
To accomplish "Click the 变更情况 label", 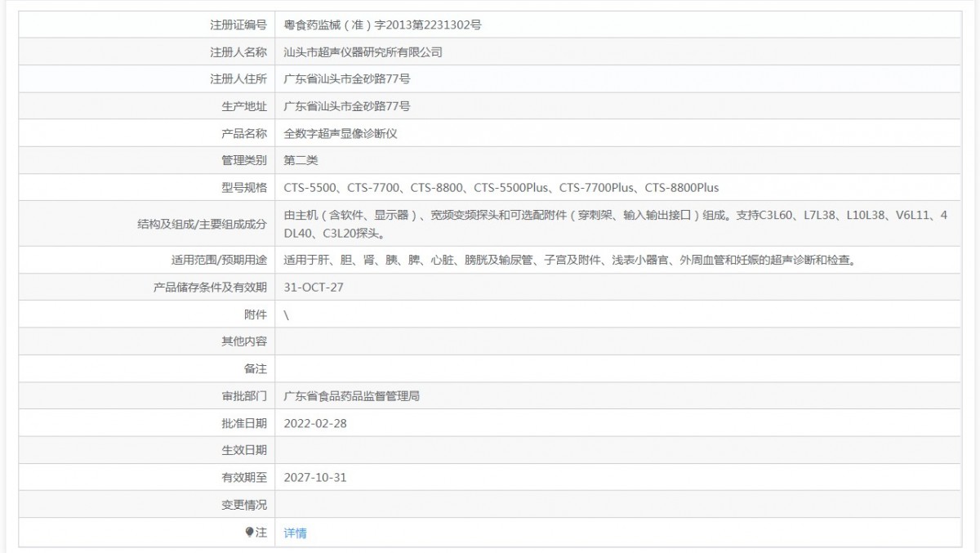I will pos(243,505).
